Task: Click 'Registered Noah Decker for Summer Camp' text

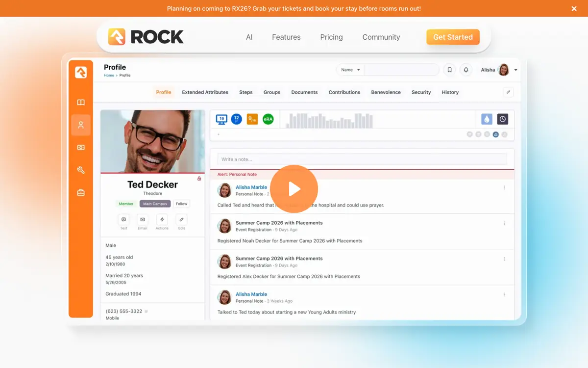Action: (x=290, y=241)
